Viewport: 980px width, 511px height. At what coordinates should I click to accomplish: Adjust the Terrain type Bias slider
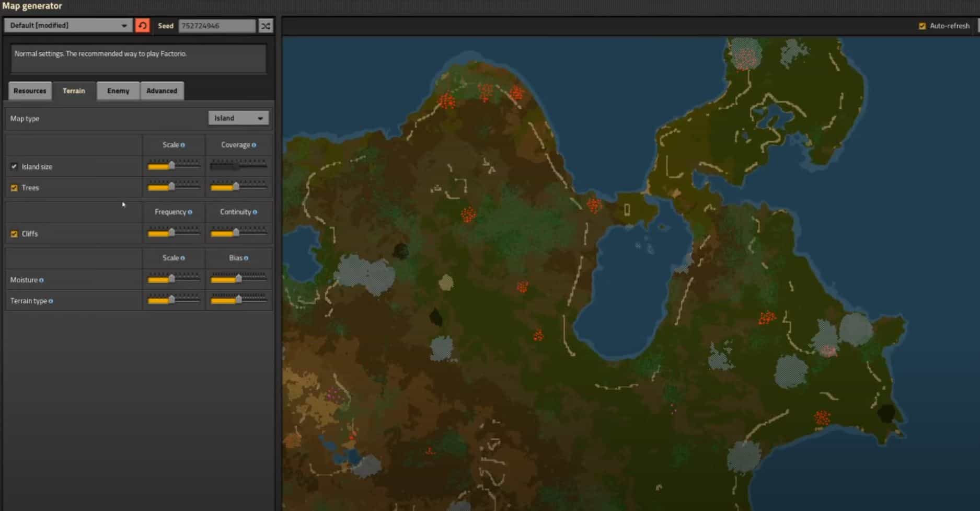[238, 300]
